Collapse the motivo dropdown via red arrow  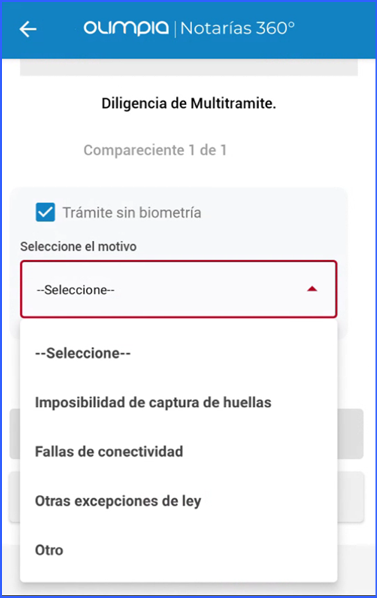click(x=312, y=289)
